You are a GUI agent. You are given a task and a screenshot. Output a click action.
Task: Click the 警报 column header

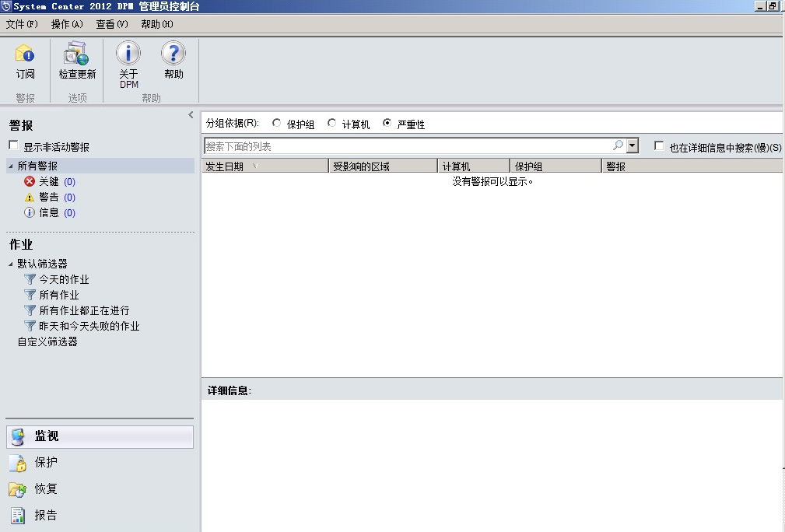692,166
